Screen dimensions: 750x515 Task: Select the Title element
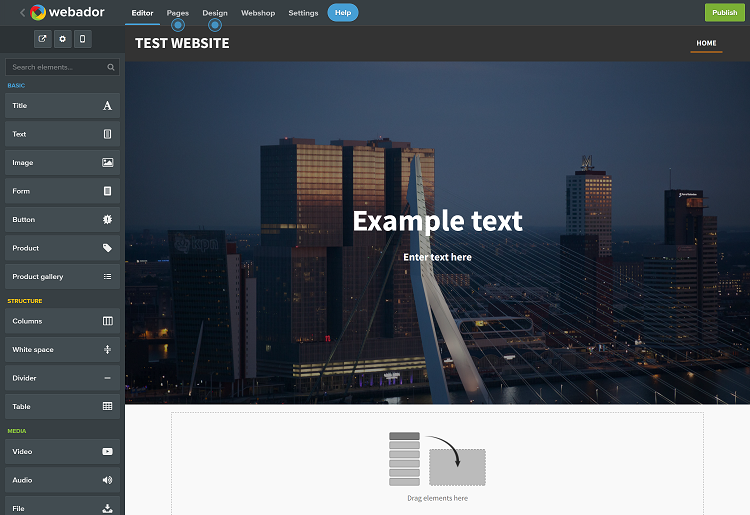pyautogui.click(x=62, y=105)
